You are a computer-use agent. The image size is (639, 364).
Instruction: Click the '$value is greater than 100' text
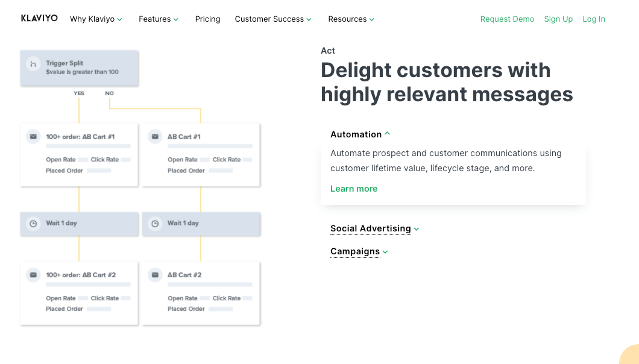coord(83,72)
